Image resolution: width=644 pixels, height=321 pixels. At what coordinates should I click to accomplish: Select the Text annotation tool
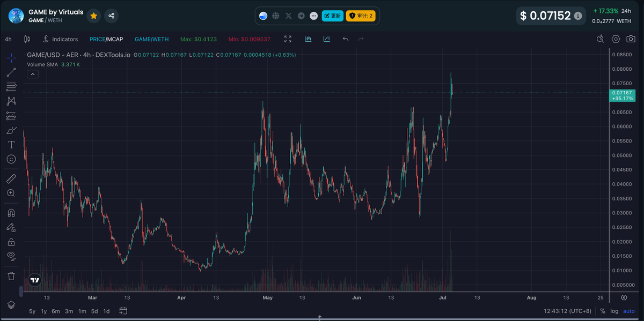pyautogui.click(x=11, y=145)
